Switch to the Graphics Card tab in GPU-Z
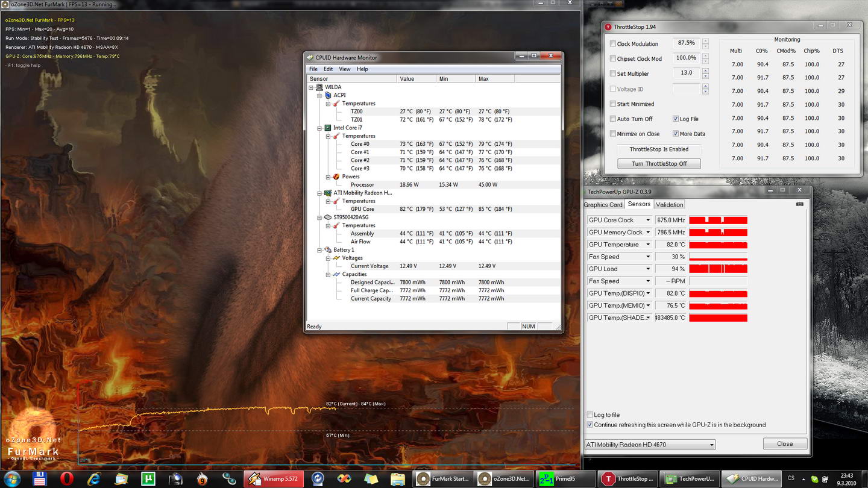Screen dimensions: 868x488 (603, 205)
